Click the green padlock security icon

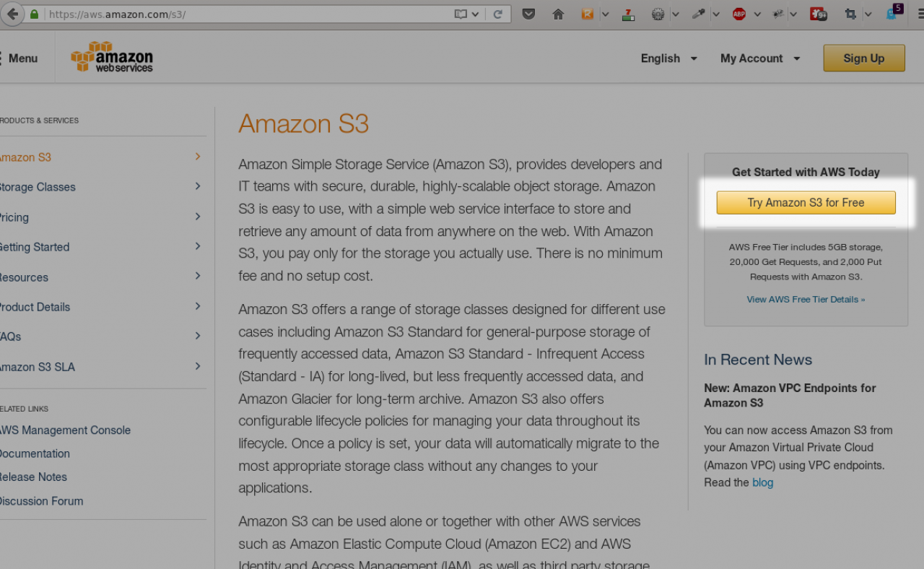[x=34, y=14]
